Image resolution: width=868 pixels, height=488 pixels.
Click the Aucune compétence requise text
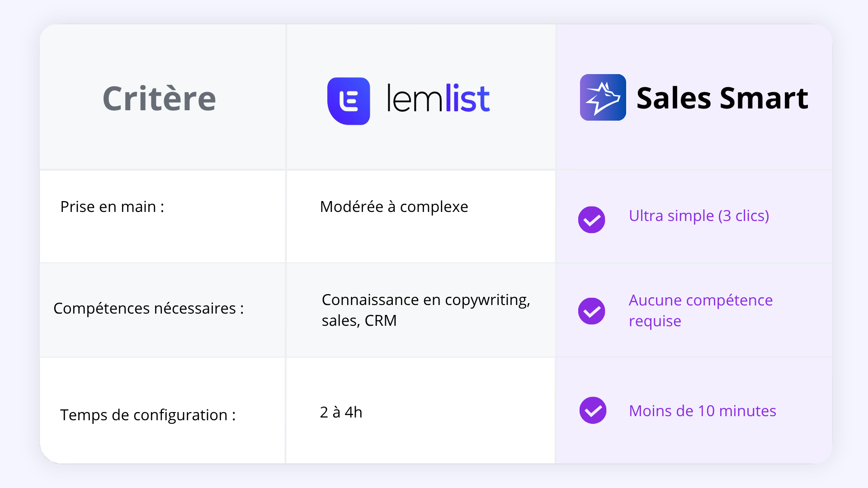[701, 310]
